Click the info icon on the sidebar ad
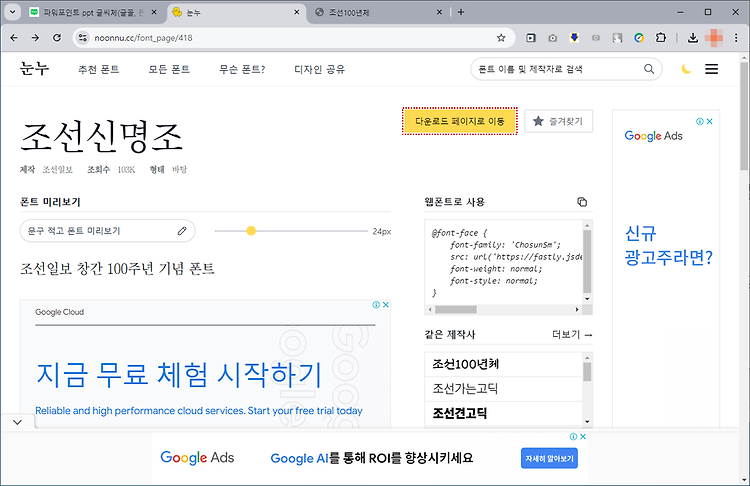The image size is (750, 486). (700, 122)
